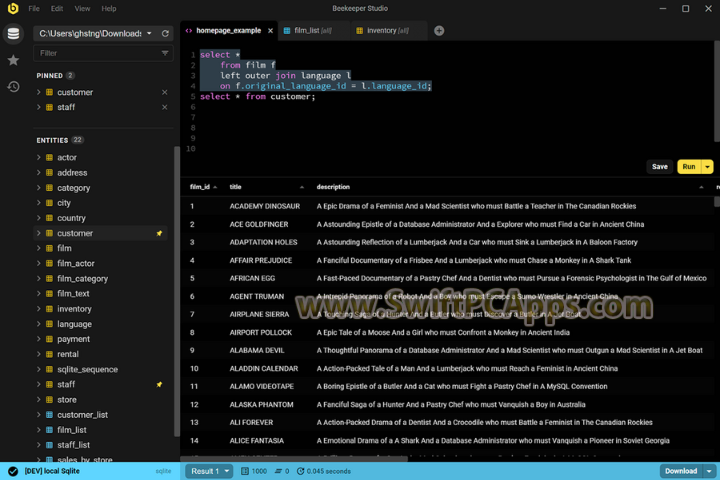Screen dimensions: 720x480
Task: Click the sidebar entities vertical scrollbar
Action: tap(177, 291)
